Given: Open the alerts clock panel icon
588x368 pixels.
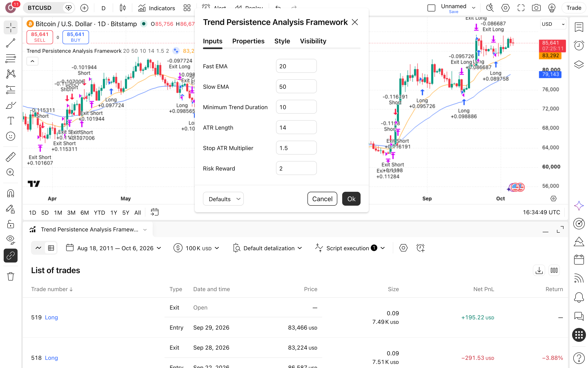Looking at the screenshot, I should click(579, 46).
